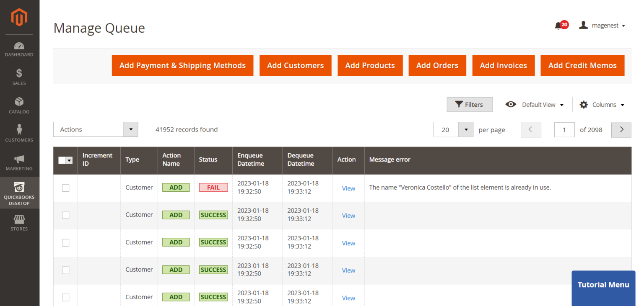Select the Catalog sidebar icon
644x306 pixels.
(x=19, y=104)
